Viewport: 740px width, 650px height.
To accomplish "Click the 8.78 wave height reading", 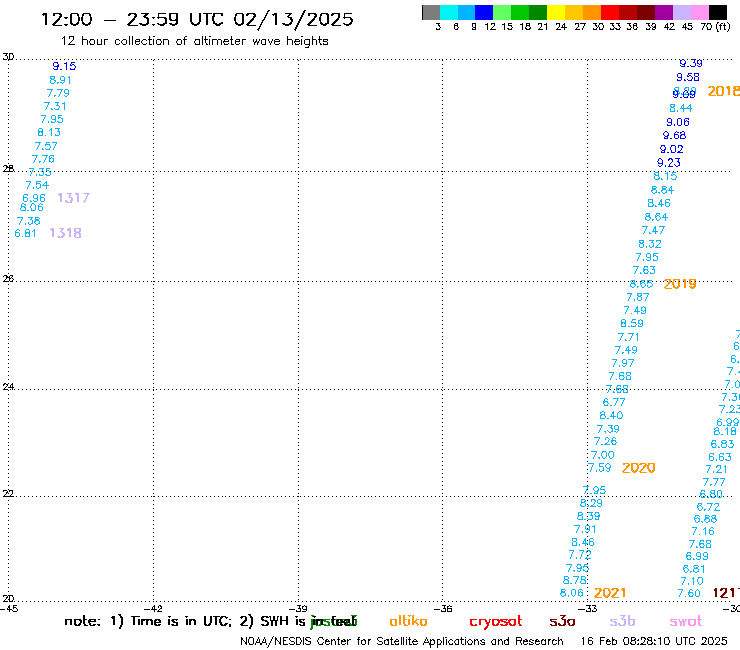I will click(x=575, y=580).
